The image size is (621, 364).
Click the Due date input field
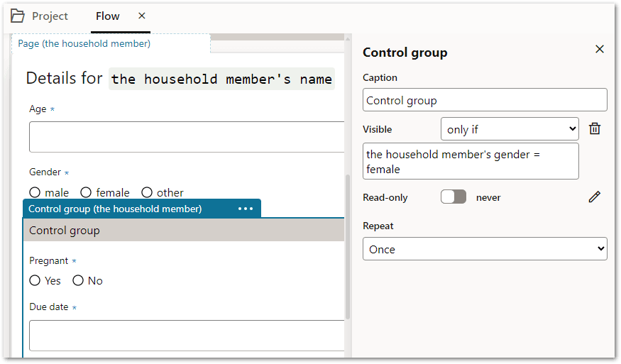click(x=187, y=336)
